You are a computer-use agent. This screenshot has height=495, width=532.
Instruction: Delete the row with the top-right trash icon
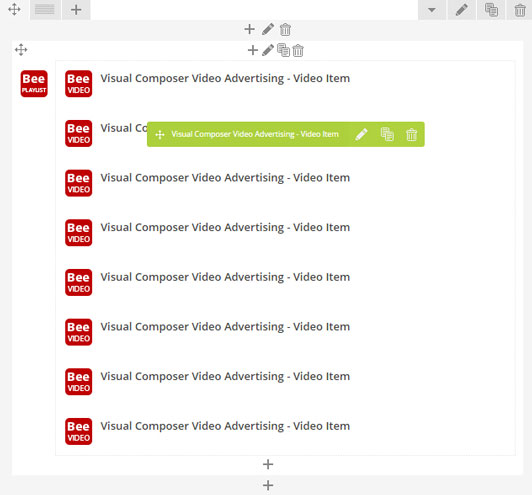point(520,10)
